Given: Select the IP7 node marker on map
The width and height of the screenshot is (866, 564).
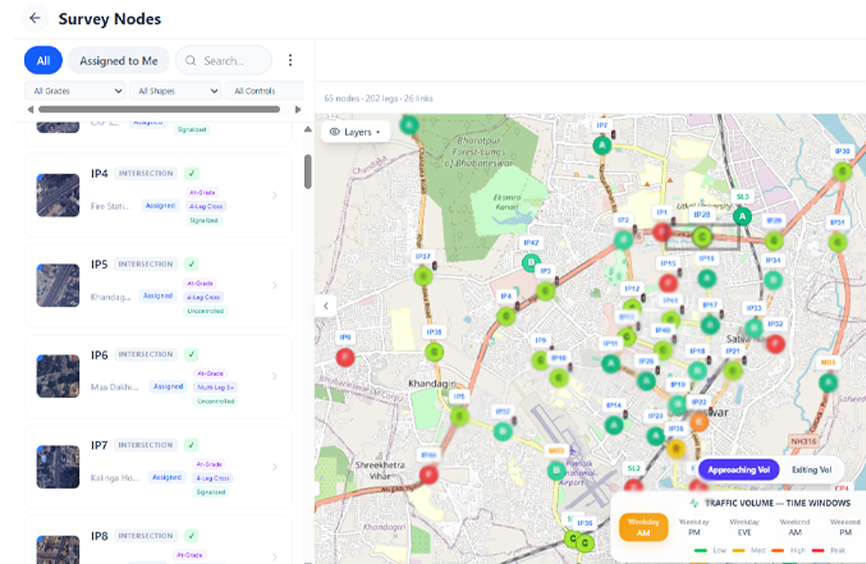Looking at the screenshot, I should pos(602,145).
